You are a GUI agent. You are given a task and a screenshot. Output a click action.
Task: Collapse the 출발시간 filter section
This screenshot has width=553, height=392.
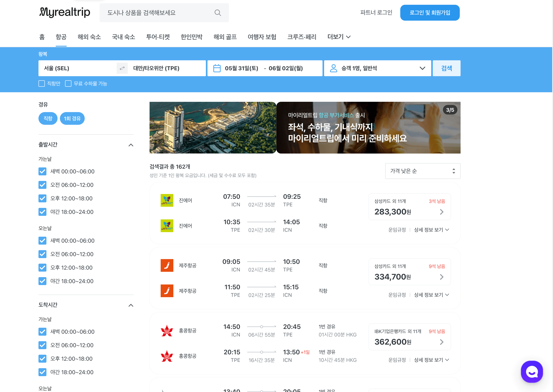(x=131, y=145)
